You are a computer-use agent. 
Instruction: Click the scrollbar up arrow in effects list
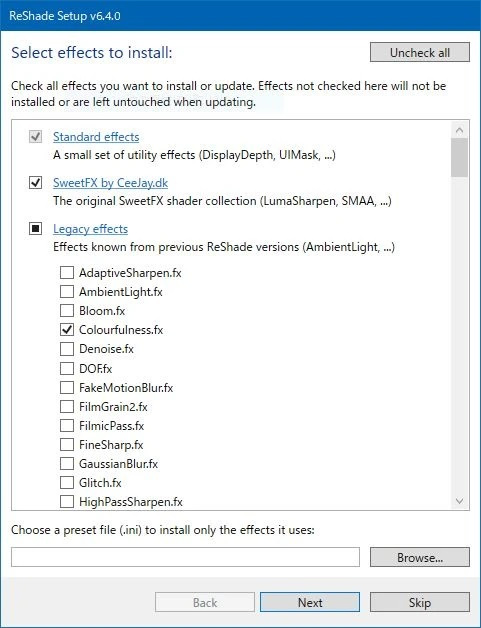pyautogui.click(x=459, y=130)
